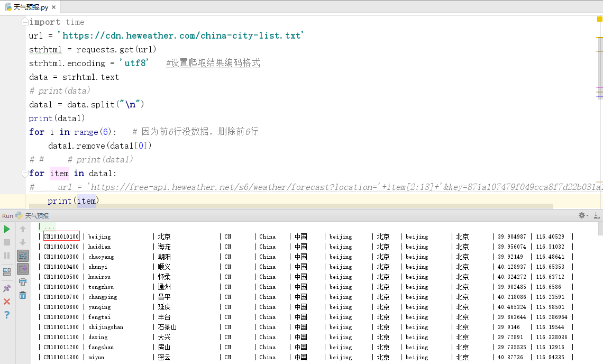Viewport: 603px width, 364px height.
Task: Click 'shunyi' in the console output
Action: pos(98,267)
